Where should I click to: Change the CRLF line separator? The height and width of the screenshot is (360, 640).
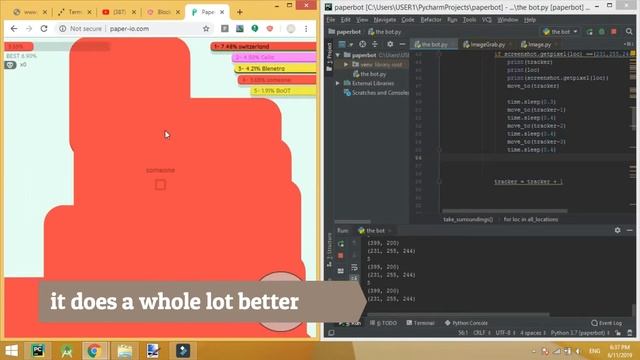481,333
